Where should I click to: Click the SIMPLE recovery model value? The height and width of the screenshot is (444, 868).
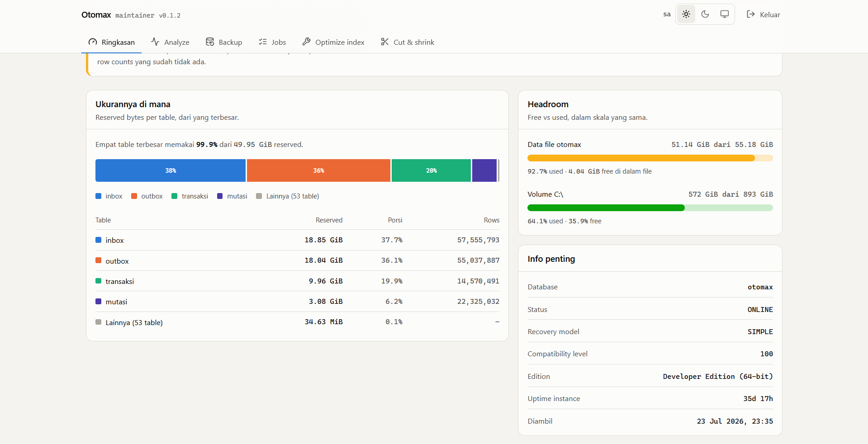coord(760,332)
